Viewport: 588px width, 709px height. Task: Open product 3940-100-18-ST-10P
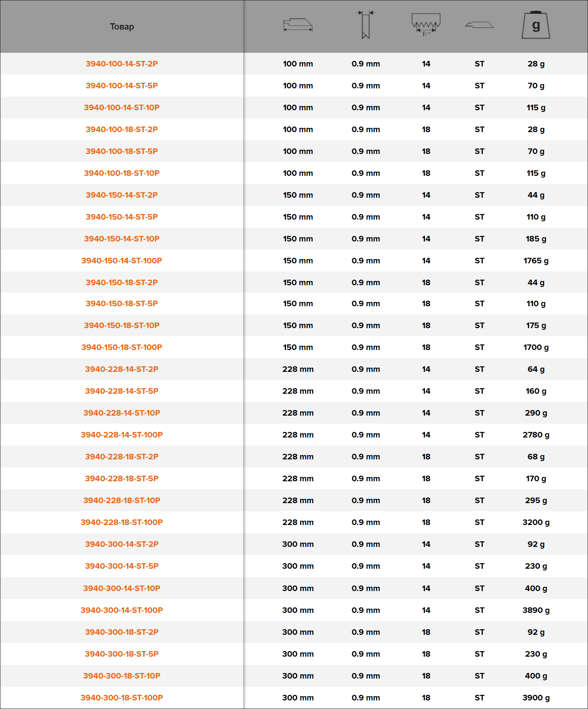click(x=122, y=173)
